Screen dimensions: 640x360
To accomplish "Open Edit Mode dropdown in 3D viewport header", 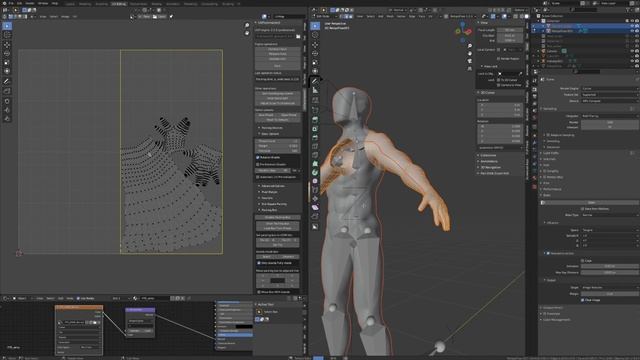I will click(x=325, y=16).
